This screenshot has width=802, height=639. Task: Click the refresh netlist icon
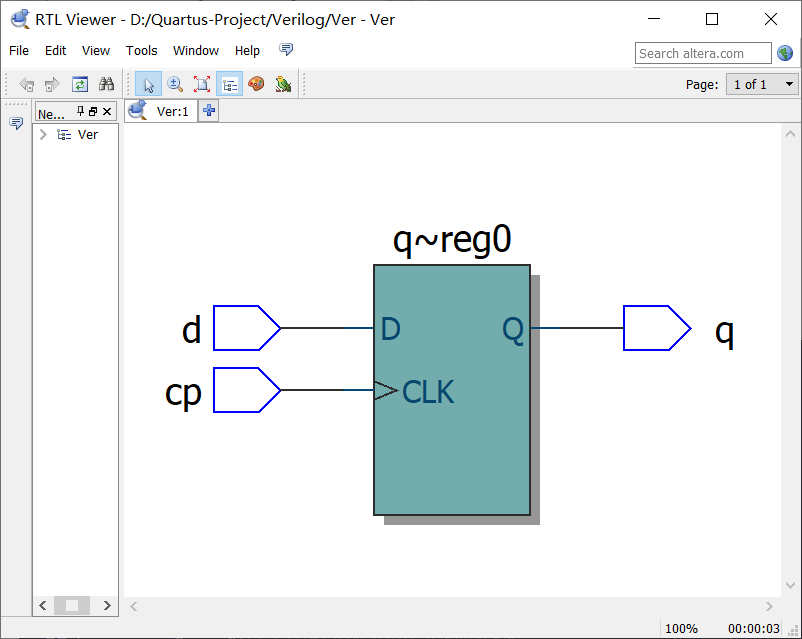click(79, 84)
